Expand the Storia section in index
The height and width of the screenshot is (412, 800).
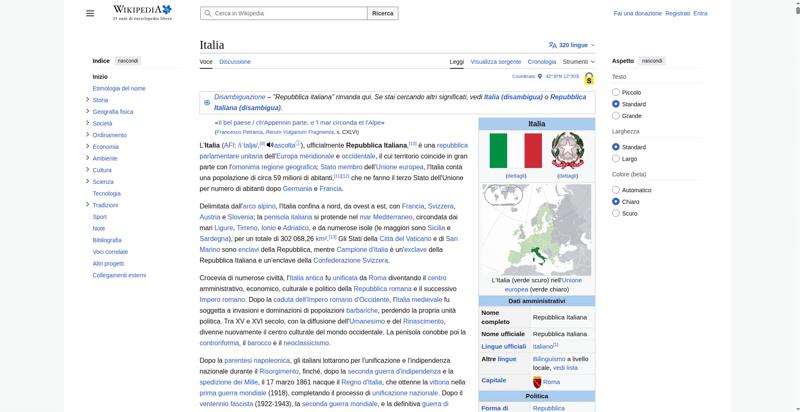pos(88,100)
